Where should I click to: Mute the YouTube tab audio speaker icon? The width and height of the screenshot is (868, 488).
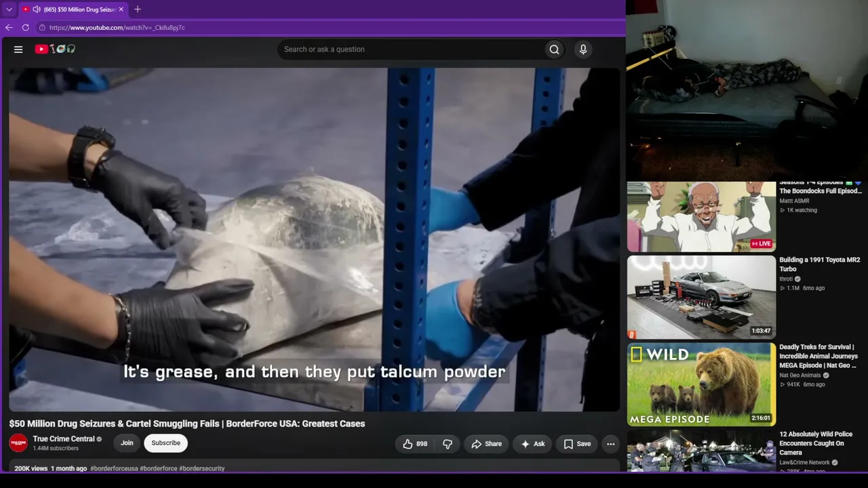point(37,9)
